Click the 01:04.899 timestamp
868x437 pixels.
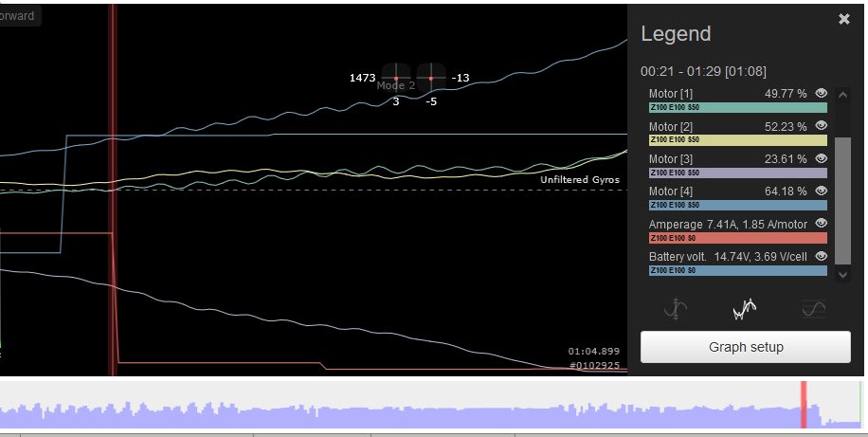click(593, 351)
